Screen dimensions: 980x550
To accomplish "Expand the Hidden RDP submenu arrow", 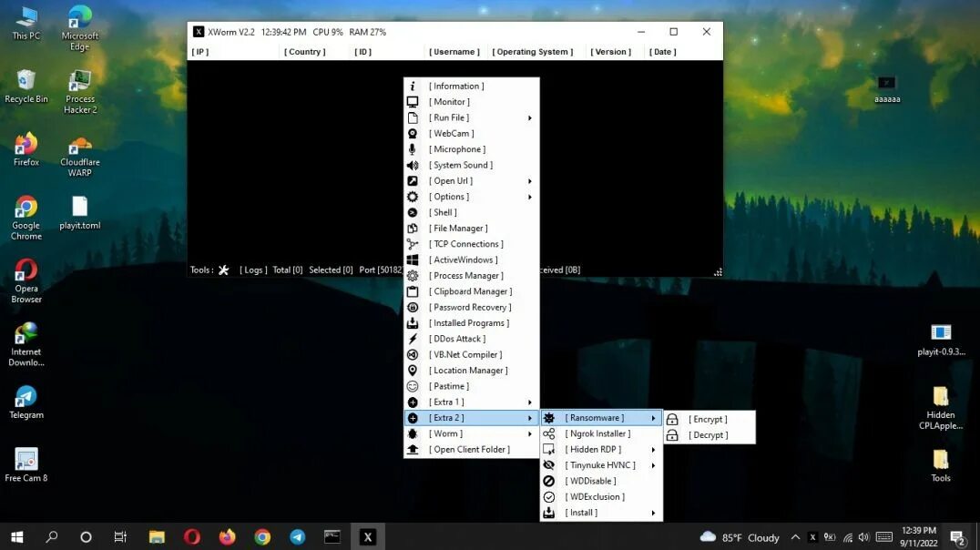I will coord(653,450).
